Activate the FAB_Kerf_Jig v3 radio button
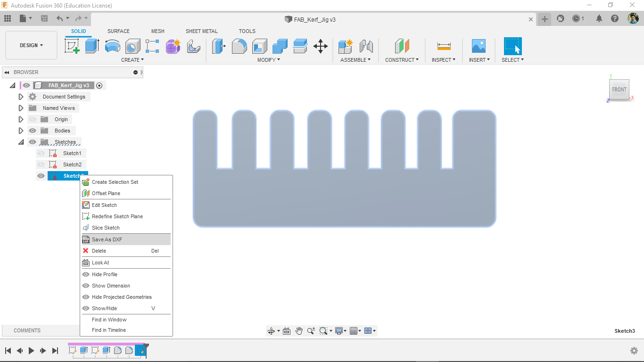644x362 pixels. (x=99, y=85)
